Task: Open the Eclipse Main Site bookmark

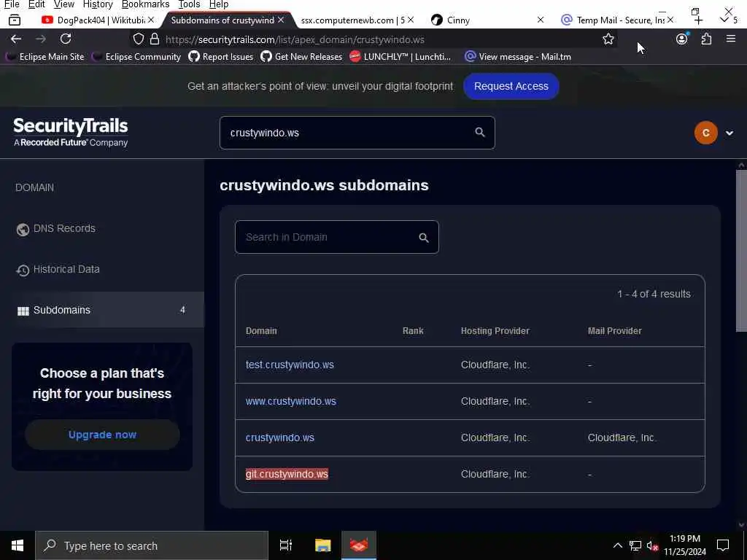Action: (46, 57)
